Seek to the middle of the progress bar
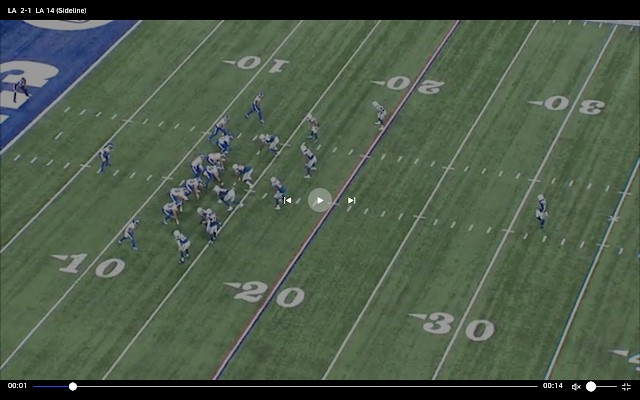The width and height of the screenshot is (640, 400). click(x=285, y=387)
